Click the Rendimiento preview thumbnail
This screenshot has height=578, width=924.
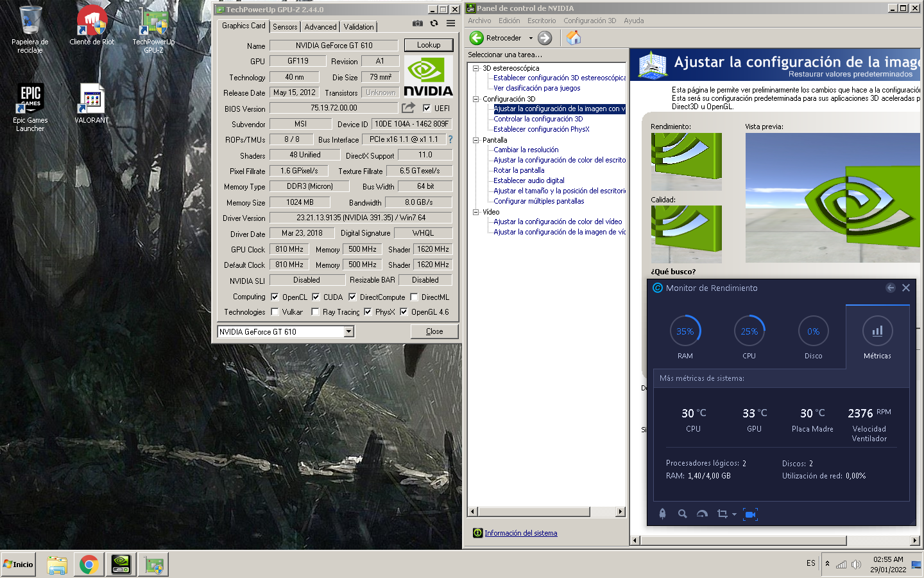coord(686,161)
